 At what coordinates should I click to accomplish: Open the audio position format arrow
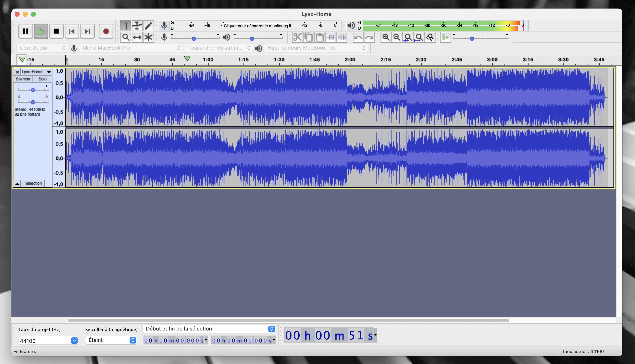pyautogui.click(x=375, y=335)
